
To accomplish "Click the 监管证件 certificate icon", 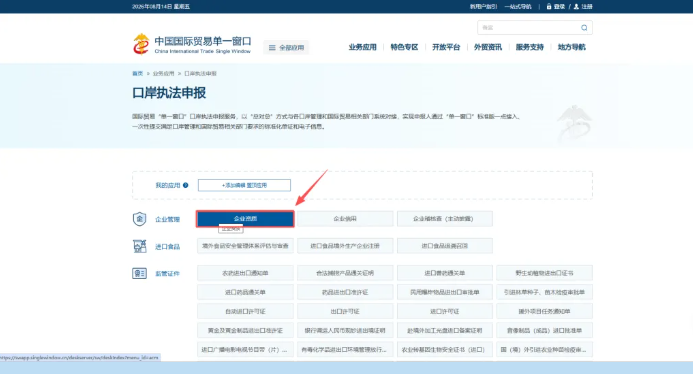I will point(139,273).
